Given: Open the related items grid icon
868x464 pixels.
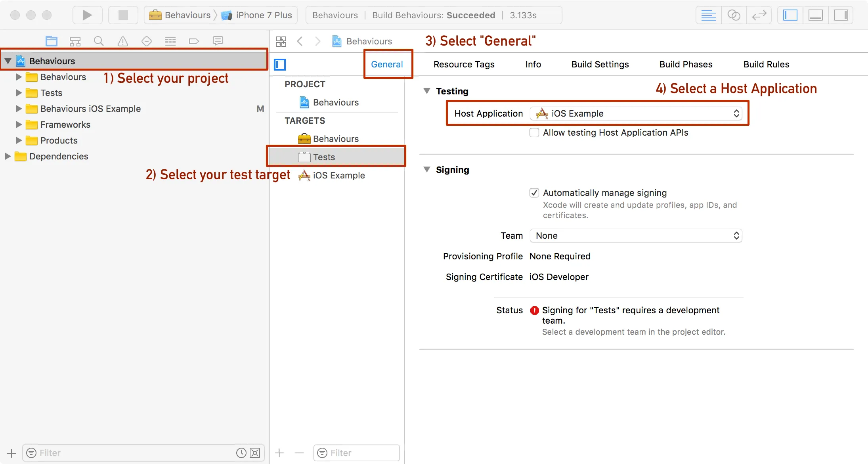Looking at the screenshot, I should point(281,41).
